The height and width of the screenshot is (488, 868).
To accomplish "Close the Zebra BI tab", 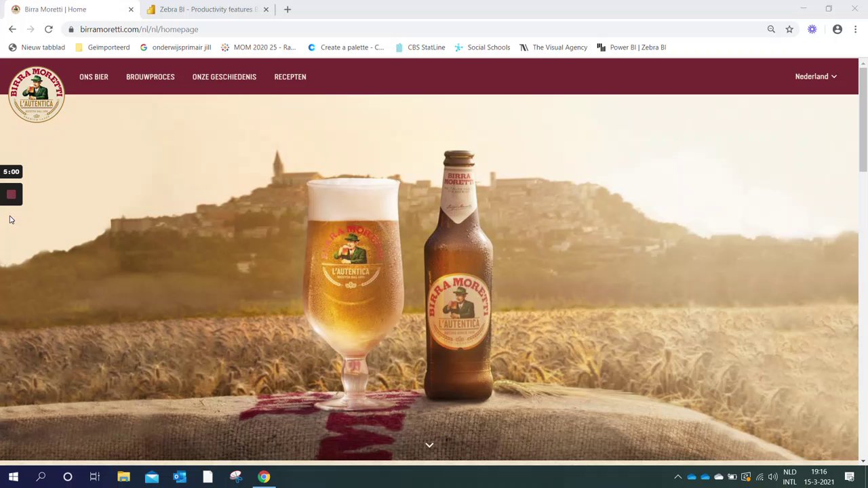I will tap(266, 9).
